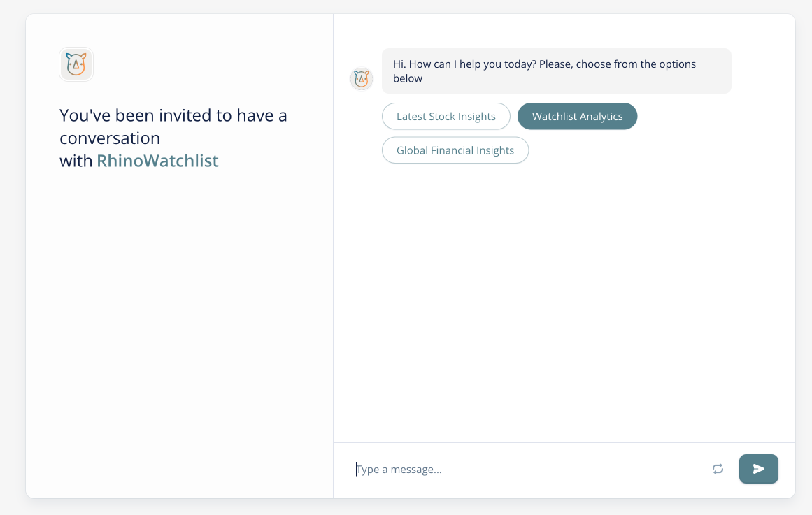The height and width of the screenshot is (515, 812).
Task: Click the paper plane send icon
Action: (x=758, y=469)
